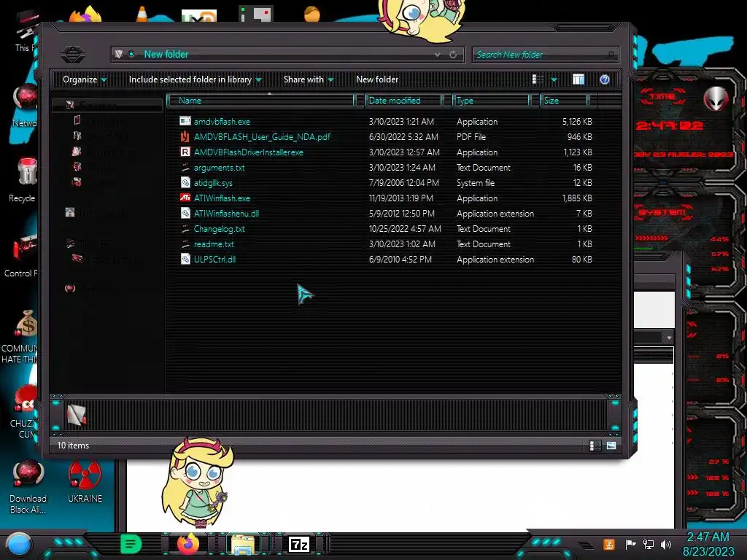Select the amdvbflash.exe file icon
This screenshot has width=747, height=560.
pos(185,122)
